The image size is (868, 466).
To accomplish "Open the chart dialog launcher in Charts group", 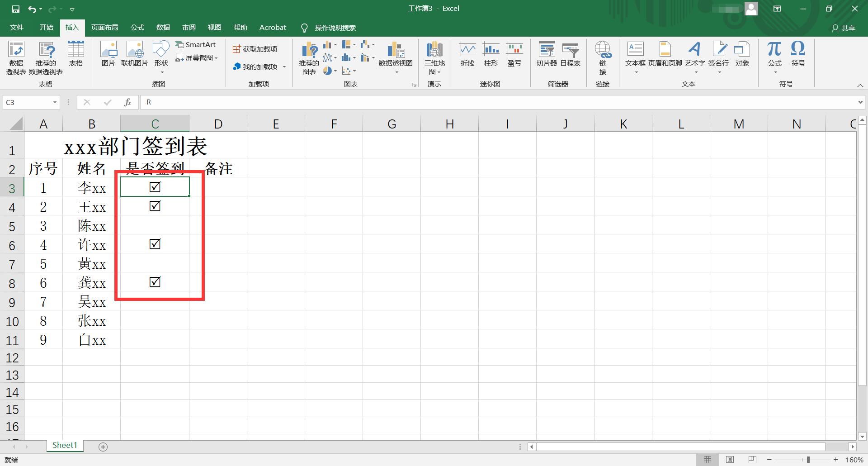I will click(414, 85).
